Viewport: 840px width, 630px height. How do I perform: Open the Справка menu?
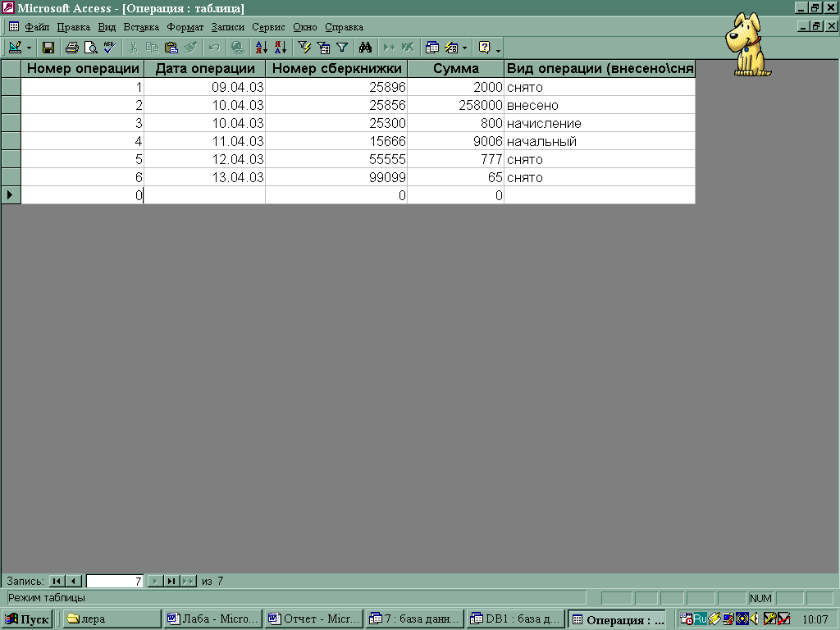(344, 27)
